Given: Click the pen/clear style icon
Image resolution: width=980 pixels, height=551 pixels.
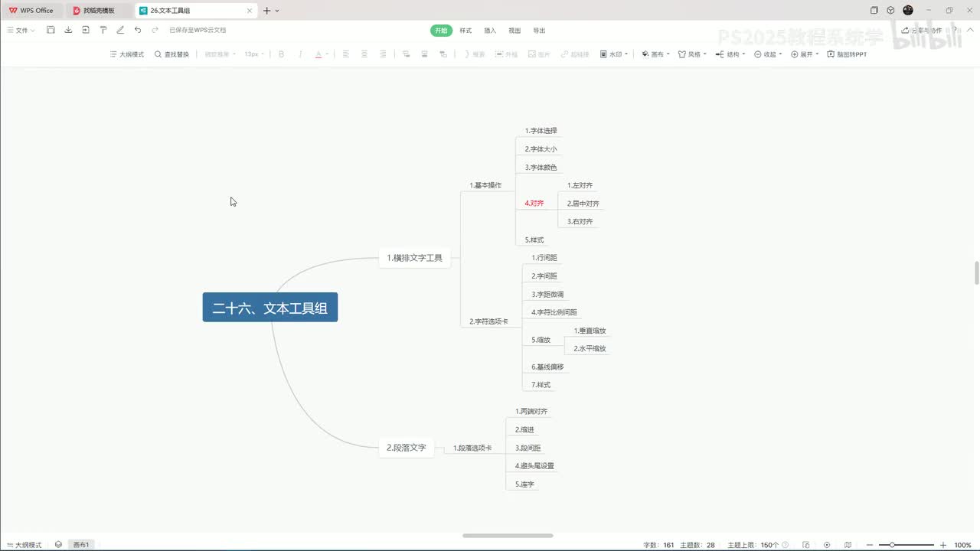Looking at the screenshot, I should pyautogui.click(x=120, y=30).
